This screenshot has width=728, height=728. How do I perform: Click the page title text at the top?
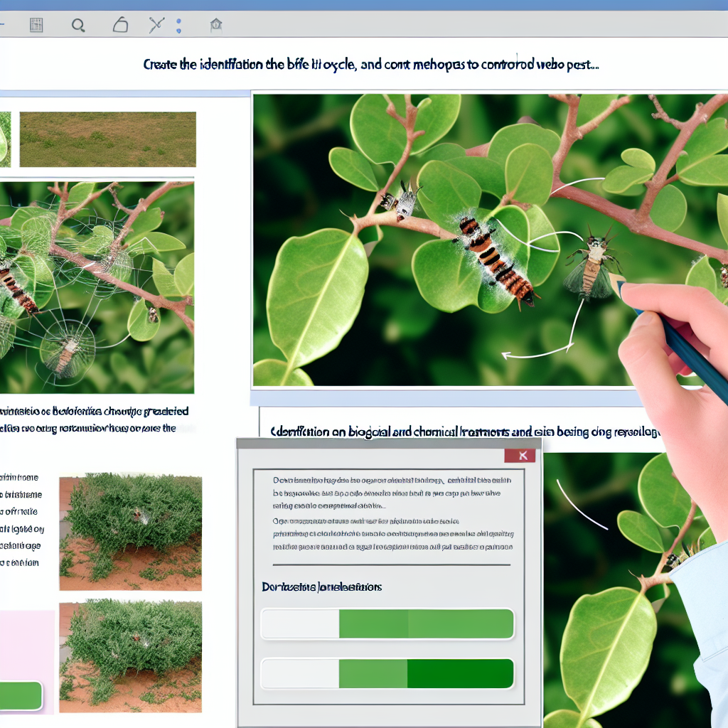click(x=370, y=64)
